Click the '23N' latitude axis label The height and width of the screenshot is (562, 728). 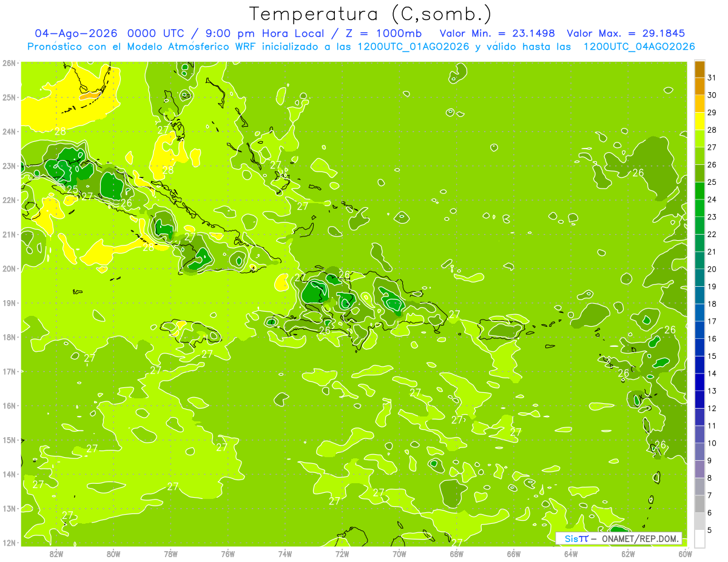[9, 166]
